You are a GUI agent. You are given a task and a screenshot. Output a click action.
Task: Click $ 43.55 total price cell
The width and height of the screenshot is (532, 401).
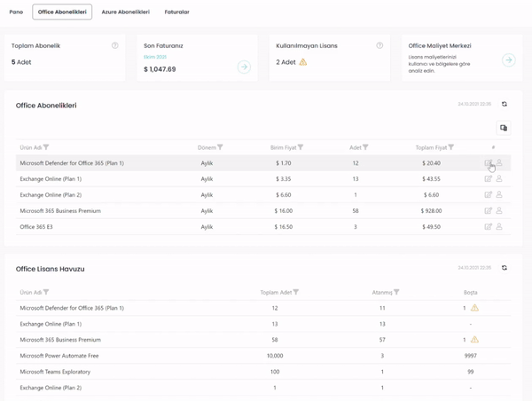coord(431,179)
